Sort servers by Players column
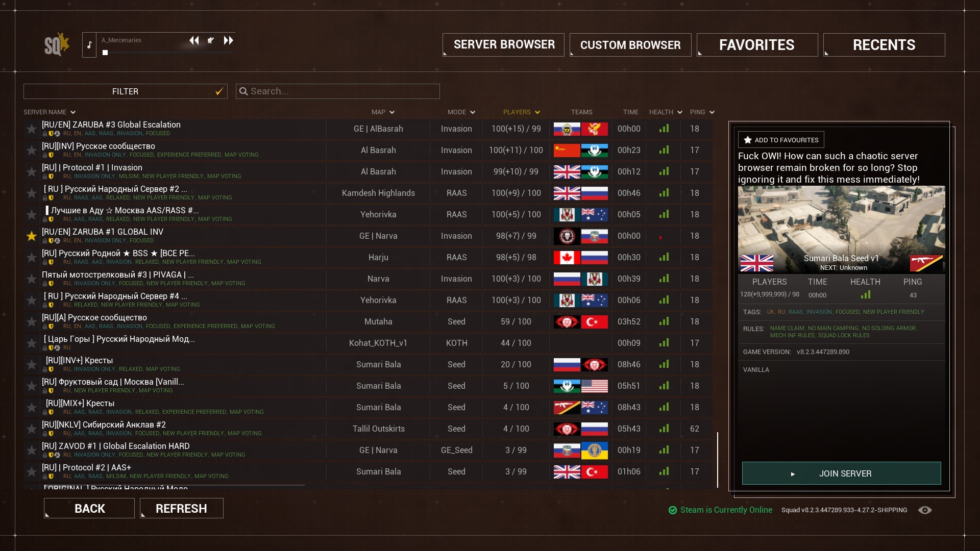This screenshot has height=551, width=980. click(522, 112)
